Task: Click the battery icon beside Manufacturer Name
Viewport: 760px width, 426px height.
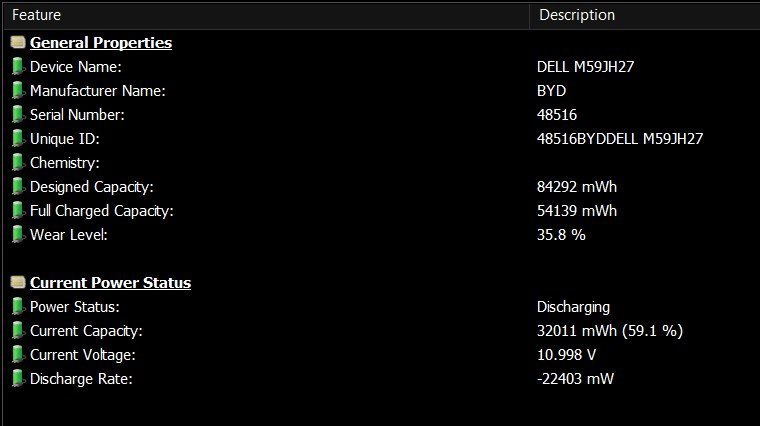Action: pos(18,91)
